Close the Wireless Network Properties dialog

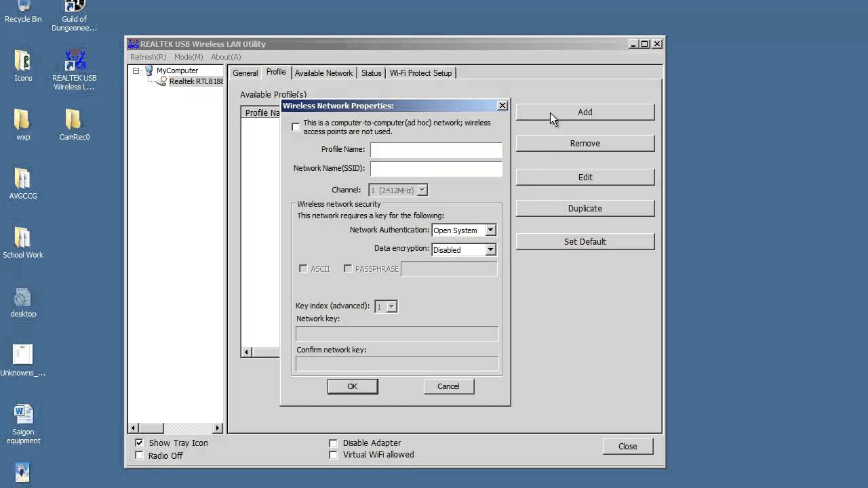point(502,106)
